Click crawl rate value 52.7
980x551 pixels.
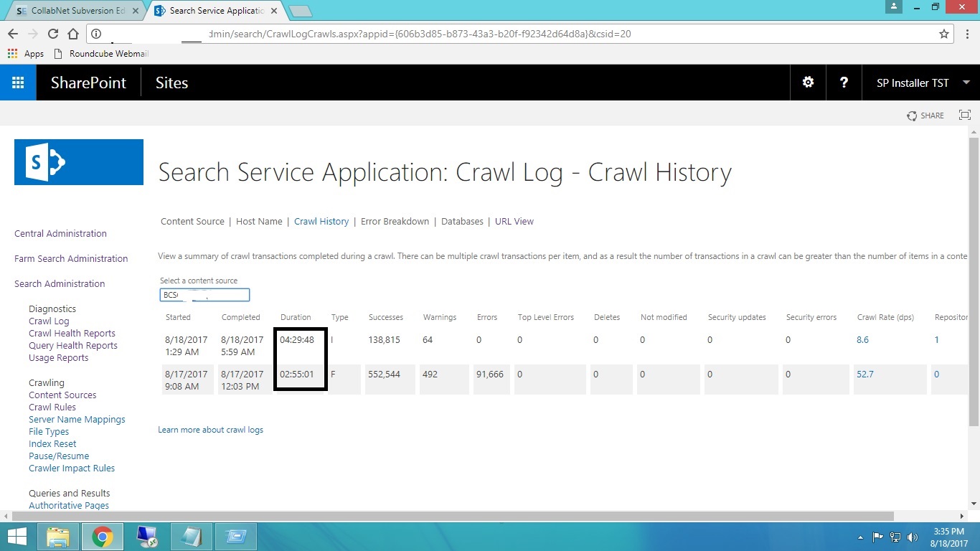(865, 375)
